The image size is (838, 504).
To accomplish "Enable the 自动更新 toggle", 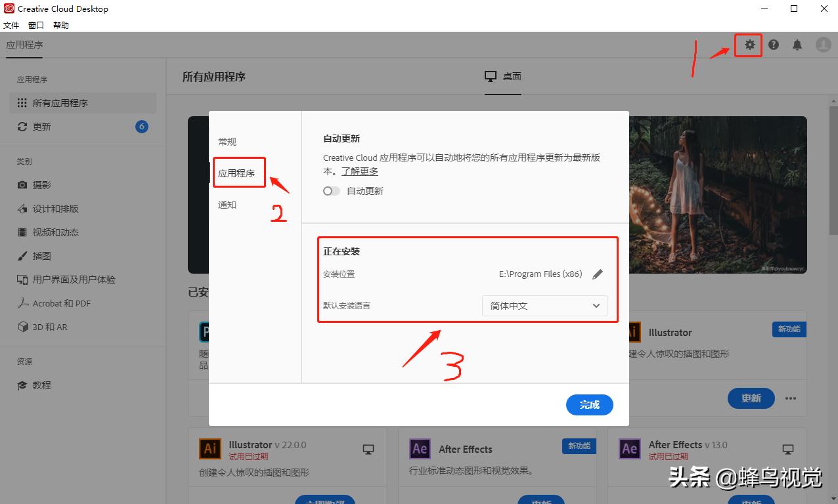I will pos(331,190).
